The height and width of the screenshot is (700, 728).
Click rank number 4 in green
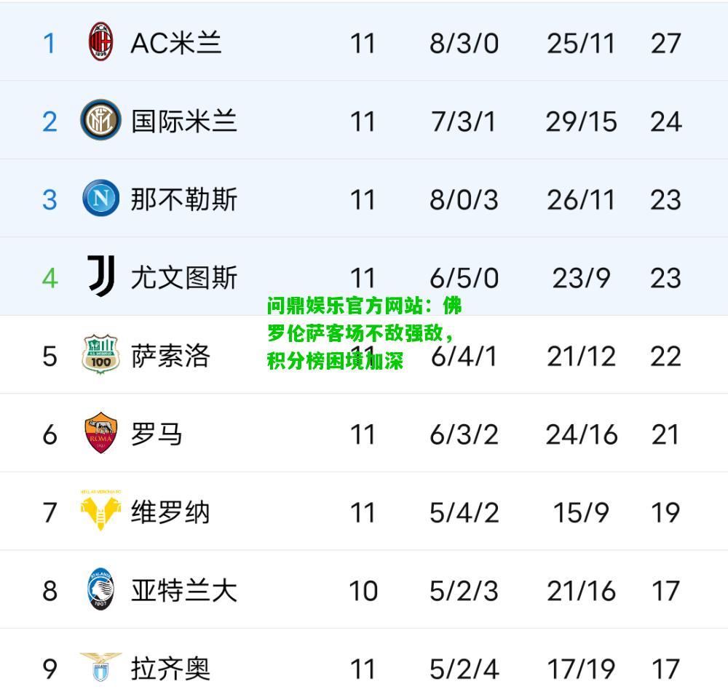[x=50, y=278]
